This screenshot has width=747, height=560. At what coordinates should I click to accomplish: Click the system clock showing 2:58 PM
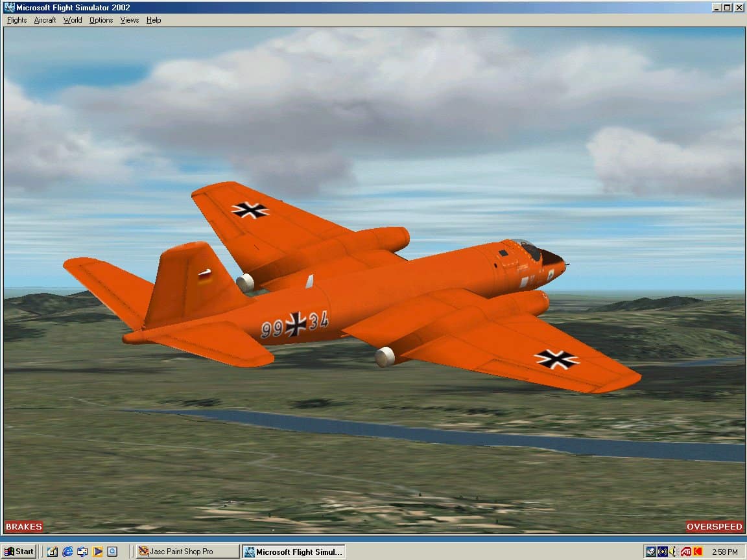coord(724,552)
